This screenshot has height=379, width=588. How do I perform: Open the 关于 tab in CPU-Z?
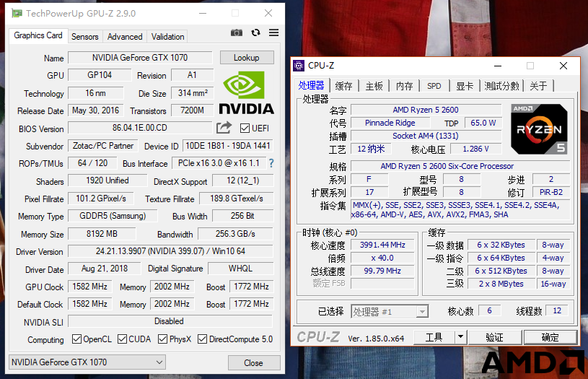click(538, 86)
